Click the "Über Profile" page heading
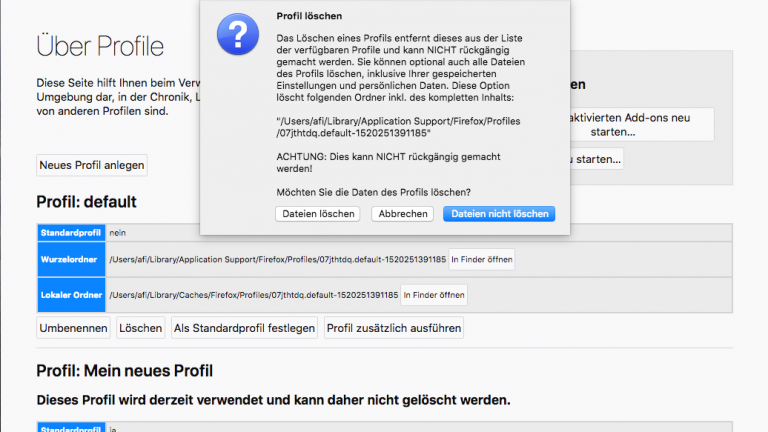The width and height of the screenshot is (768, 432). [x=100, y=46]
